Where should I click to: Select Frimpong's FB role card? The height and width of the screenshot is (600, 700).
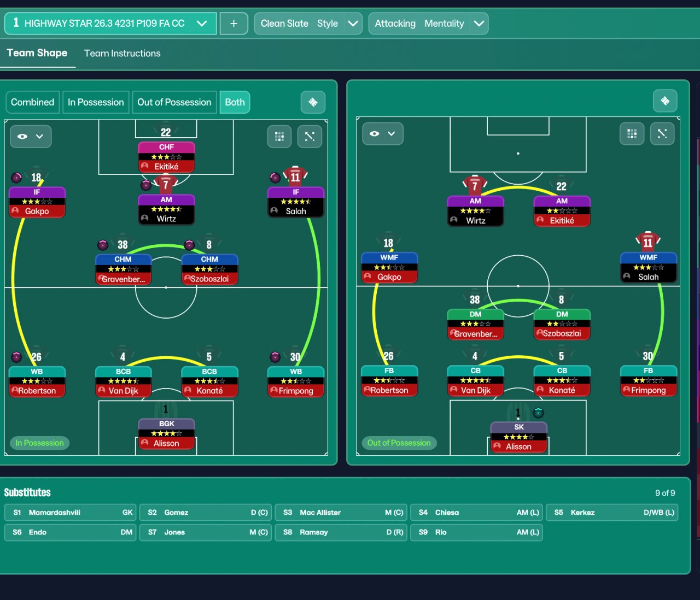[x=648, y=380]
